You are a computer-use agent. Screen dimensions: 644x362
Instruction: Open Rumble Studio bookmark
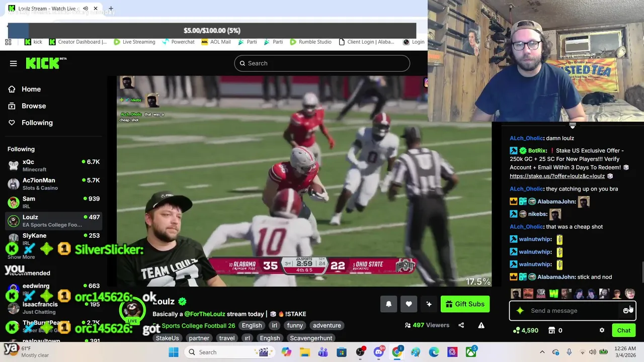click(x=310, y=42)
